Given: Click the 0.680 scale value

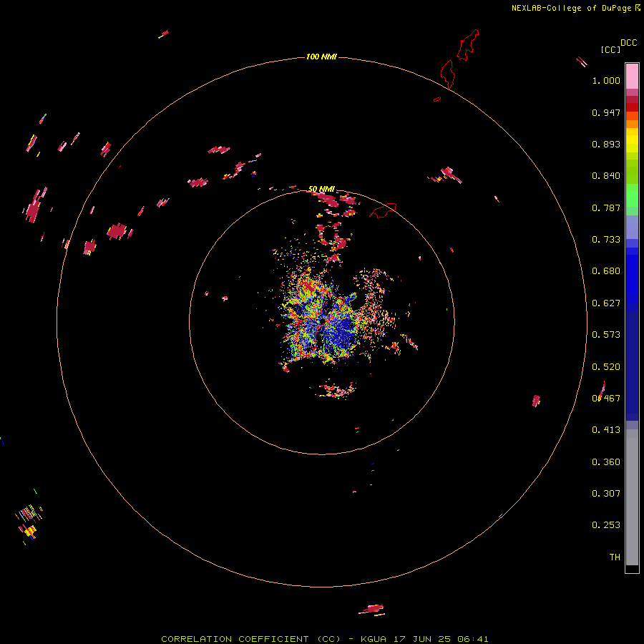Looking at the screenshot, I should (x=606, y=271).
